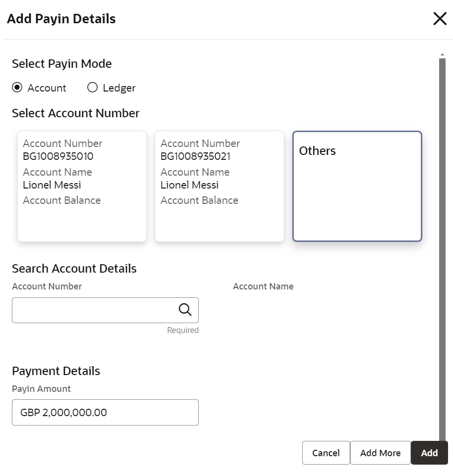Image resolution: width=453 pixels, height=476 pixels.
Task: Click the vertical scrollbar of the dialog
Action: (442, 247)
